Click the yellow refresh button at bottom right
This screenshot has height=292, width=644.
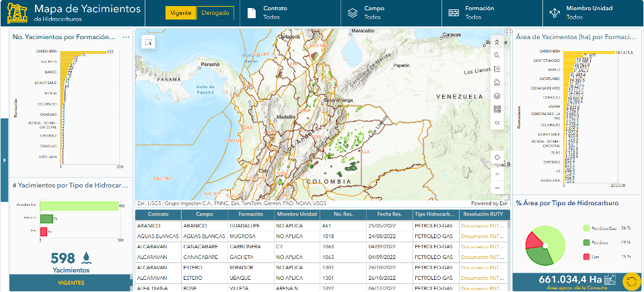(x=631, y=281)
